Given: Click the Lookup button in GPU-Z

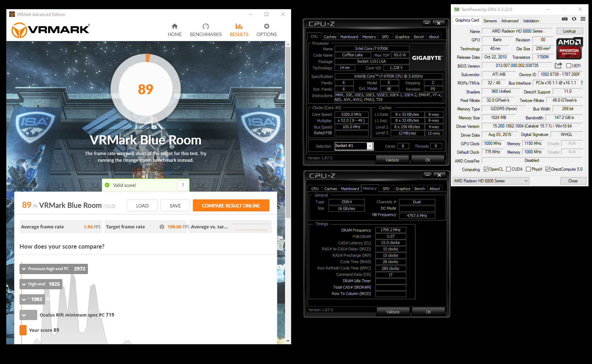Looking at the screenshot, I should pos(569,31).
